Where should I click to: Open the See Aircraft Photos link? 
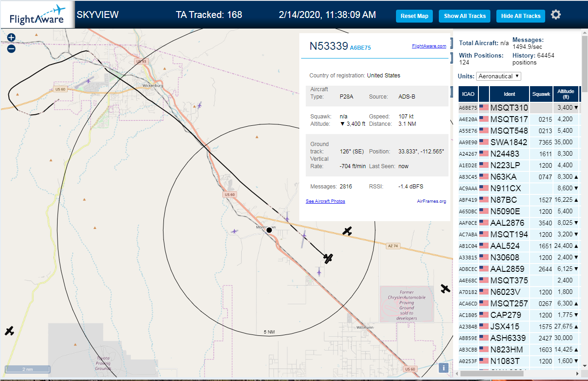coord(325,201)
